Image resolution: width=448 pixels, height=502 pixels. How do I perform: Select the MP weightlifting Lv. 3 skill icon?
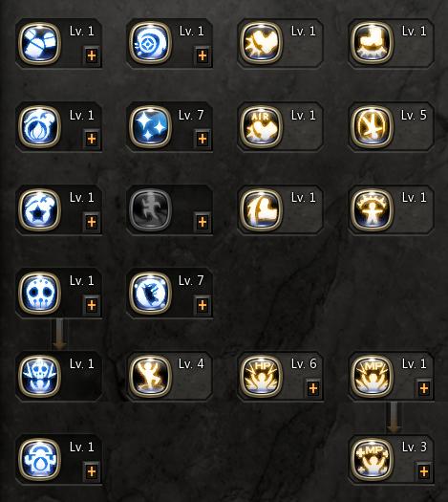click(x=372, y=459)
